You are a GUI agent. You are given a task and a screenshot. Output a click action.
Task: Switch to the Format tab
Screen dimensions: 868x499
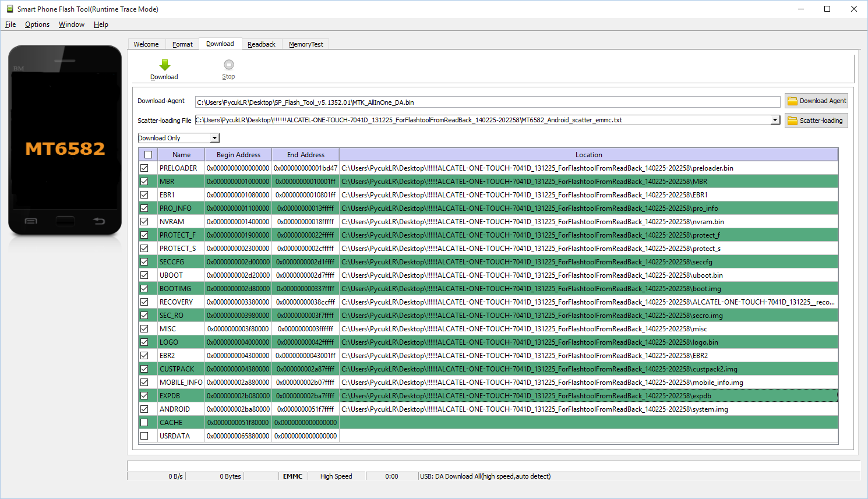[x=182, y=44]
